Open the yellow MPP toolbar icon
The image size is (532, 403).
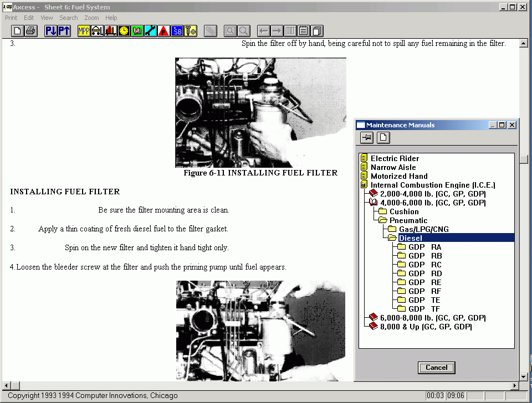click(x=84, y=31)
